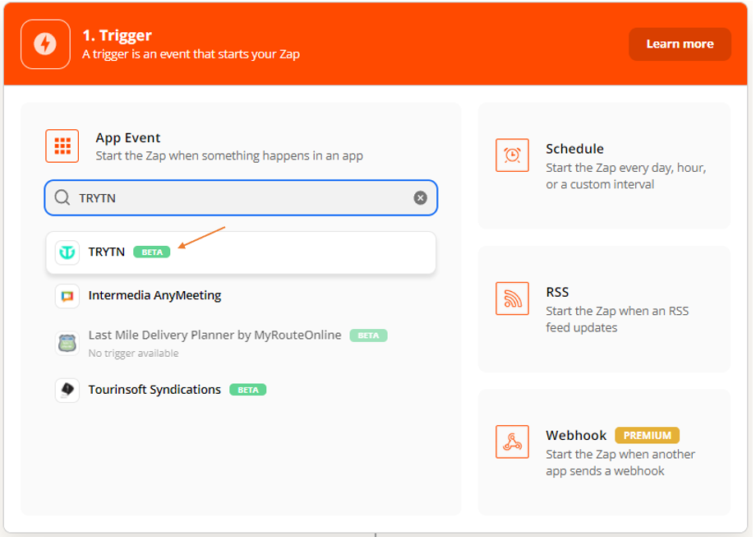
Task: Click the App Event heading
Action: 127,138
